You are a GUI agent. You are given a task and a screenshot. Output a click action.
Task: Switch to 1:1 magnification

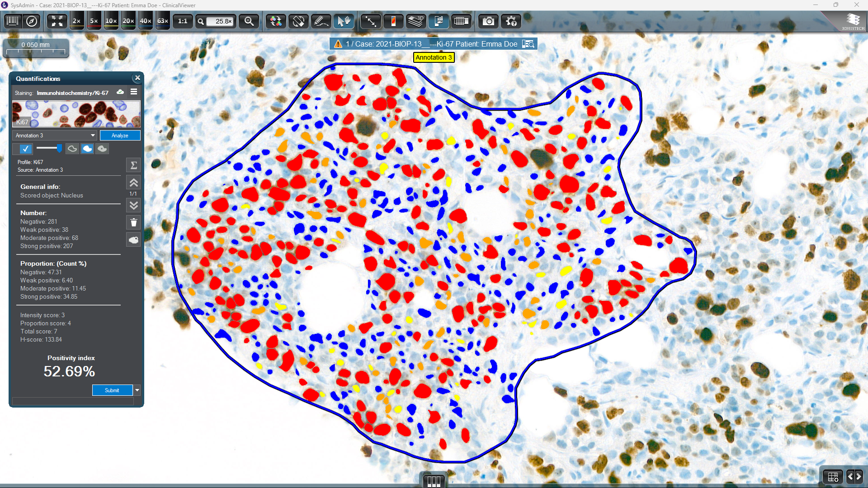[183, 21]
